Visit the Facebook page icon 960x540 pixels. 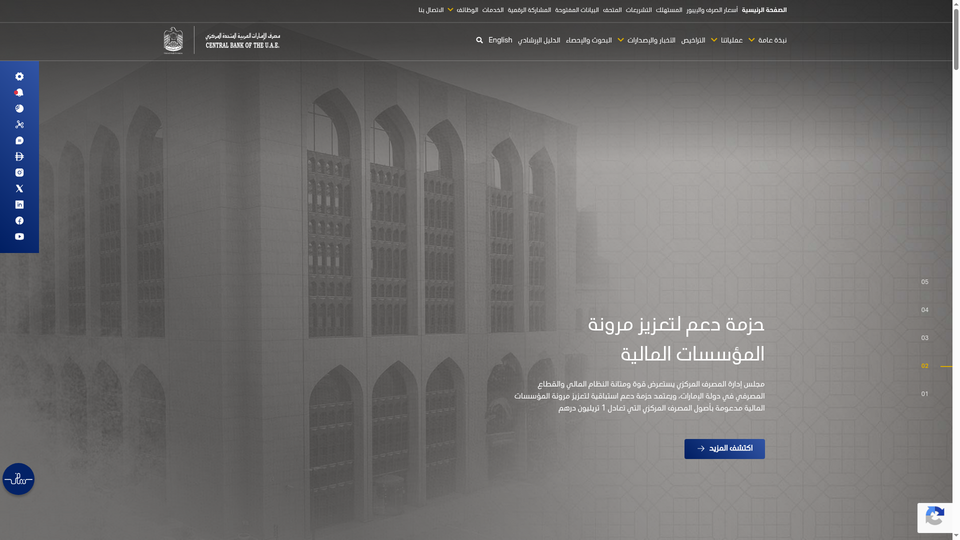[19, 220]
